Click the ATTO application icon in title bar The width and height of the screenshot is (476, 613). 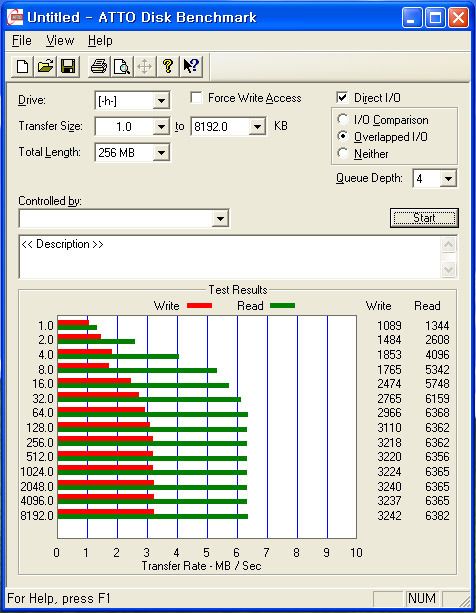click(16, 17)
